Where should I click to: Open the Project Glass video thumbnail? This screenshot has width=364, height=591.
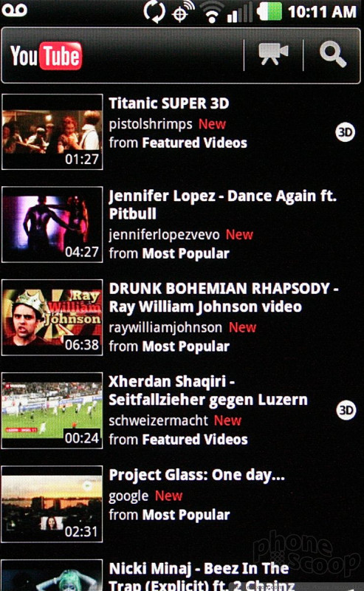tap(52, 504)
